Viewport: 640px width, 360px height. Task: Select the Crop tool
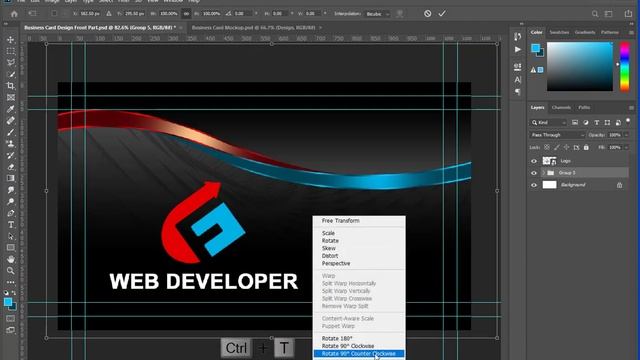pyautogui.click(x=11, y=86)
